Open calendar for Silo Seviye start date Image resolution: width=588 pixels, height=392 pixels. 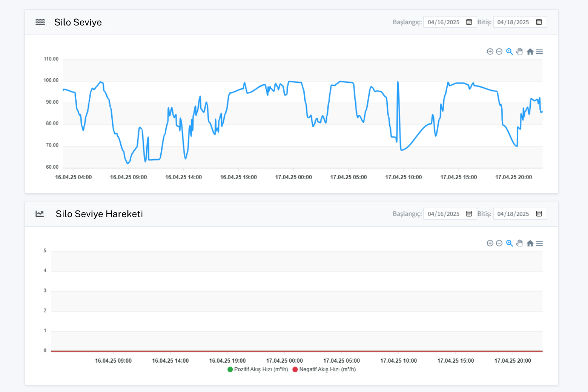[x=469, y=22]
